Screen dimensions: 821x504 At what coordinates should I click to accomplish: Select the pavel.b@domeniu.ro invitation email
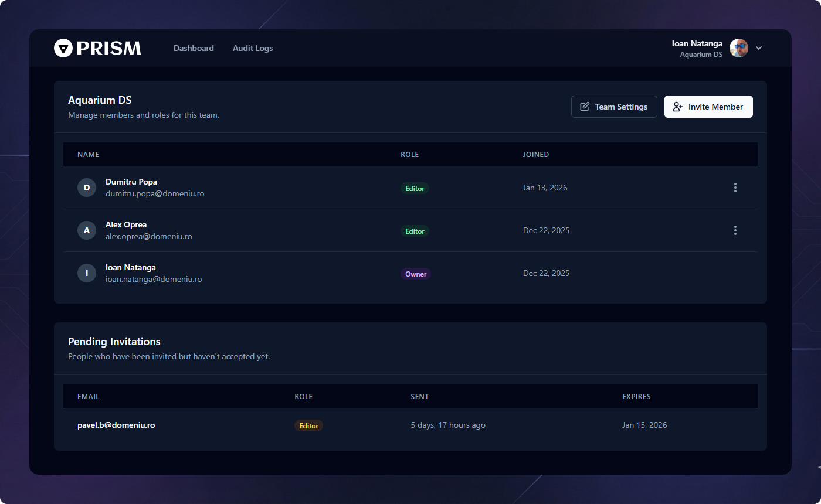pyautogui.click(x=116, y=425)
